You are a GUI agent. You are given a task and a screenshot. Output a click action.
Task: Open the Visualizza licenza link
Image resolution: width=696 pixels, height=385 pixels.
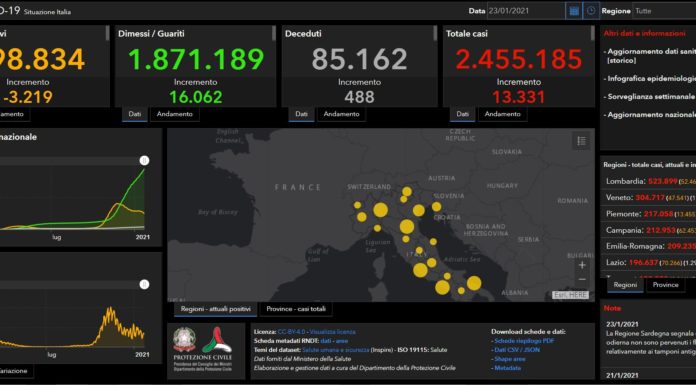[x=332, y=332]
